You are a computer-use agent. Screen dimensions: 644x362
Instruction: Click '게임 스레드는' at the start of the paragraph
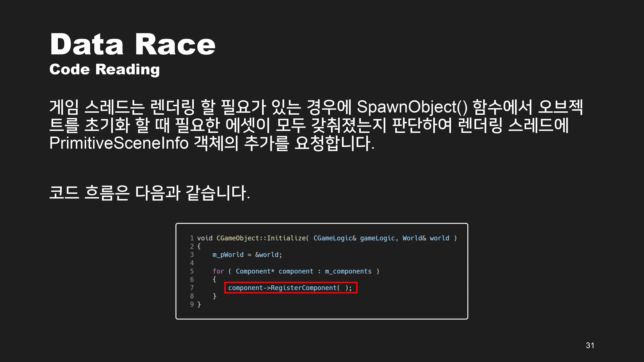click(x=97, y=107)
